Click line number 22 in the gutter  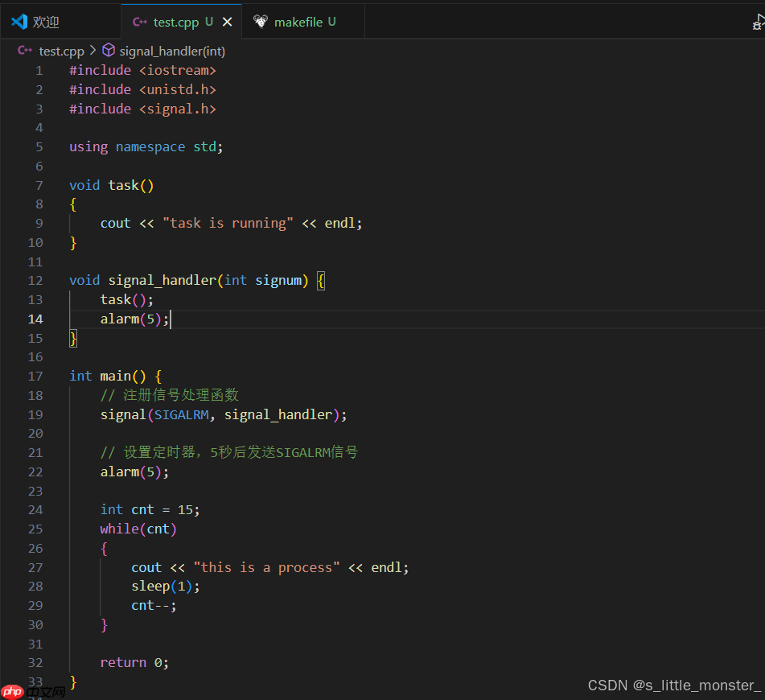(35, 472)
